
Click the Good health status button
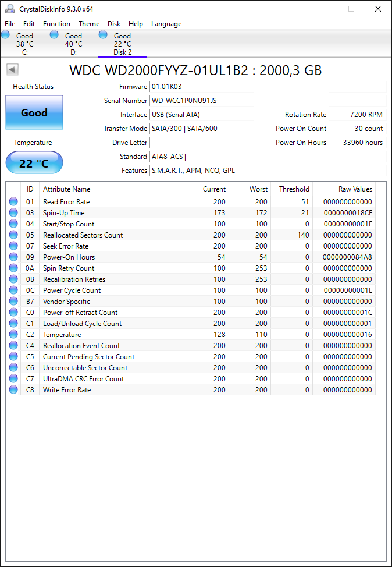pyautogui.click(x=34, y=112)
